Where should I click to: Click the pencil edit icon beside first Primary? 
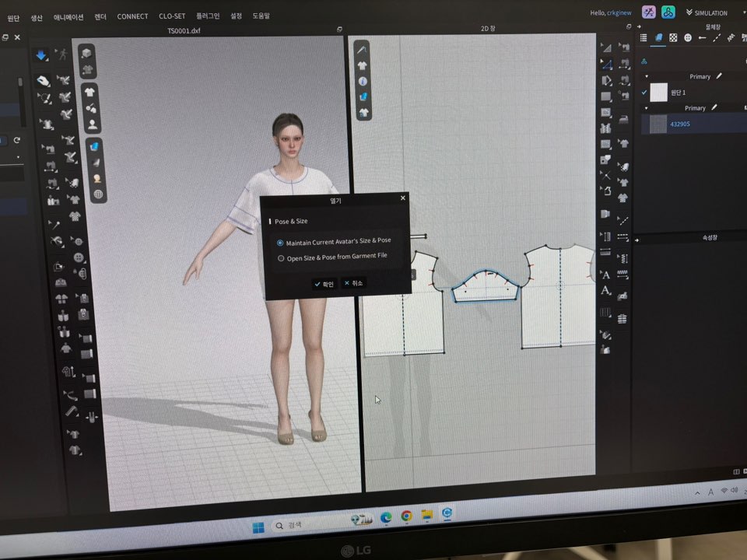pos(719,76)
